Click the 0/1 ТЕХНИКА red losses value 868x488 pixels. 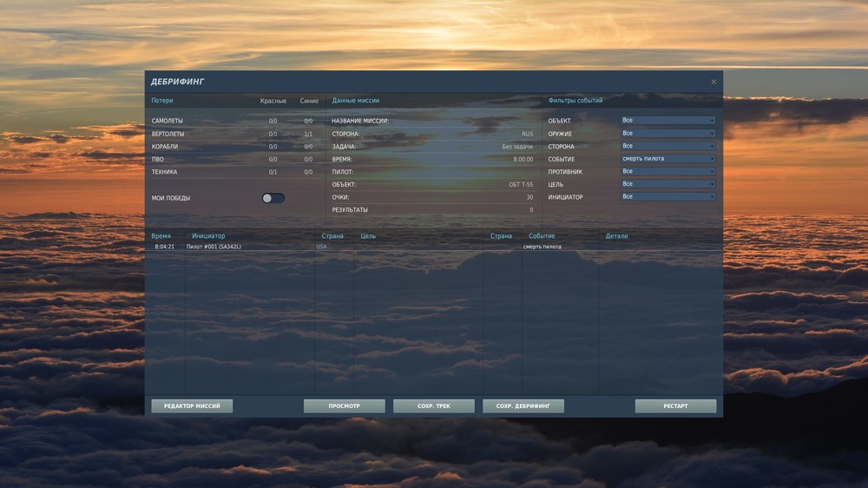click(x=273, y=172)
